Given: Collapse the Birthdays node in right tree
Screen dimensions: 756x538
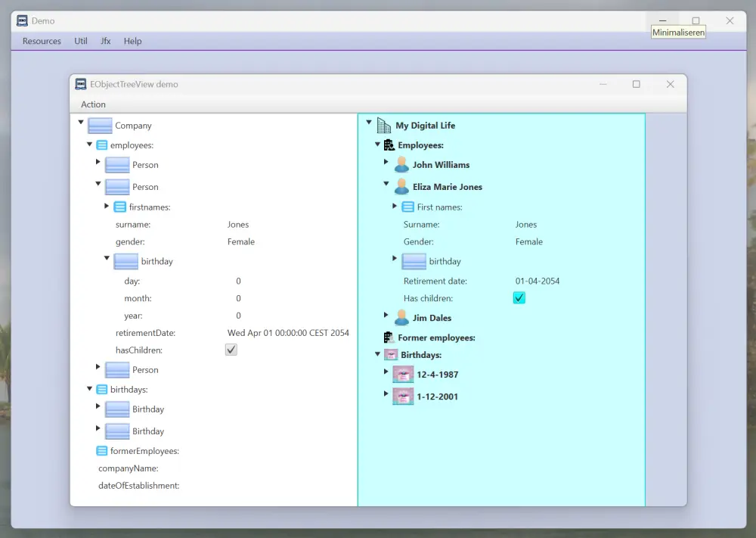Looking at the screenshot, I should click(x=377, y=353).
